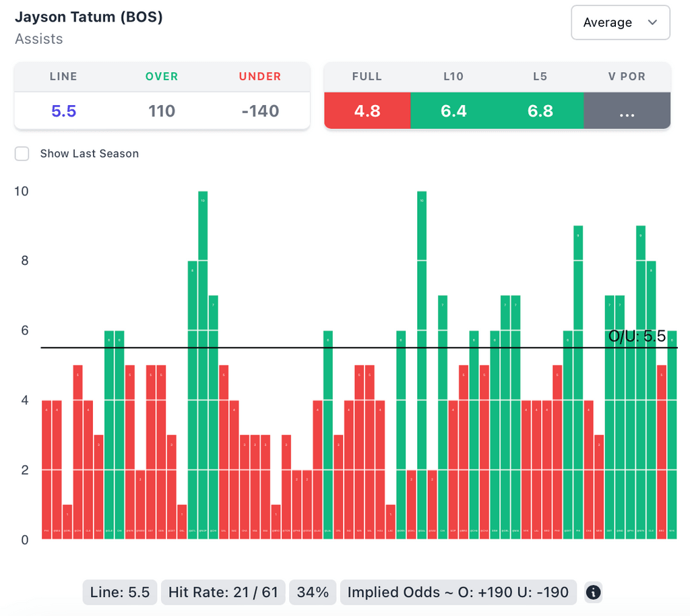Click the Hit Rate: 21 / 61 badge
This screenshot has height=616, width=690.
coord(223,592)
